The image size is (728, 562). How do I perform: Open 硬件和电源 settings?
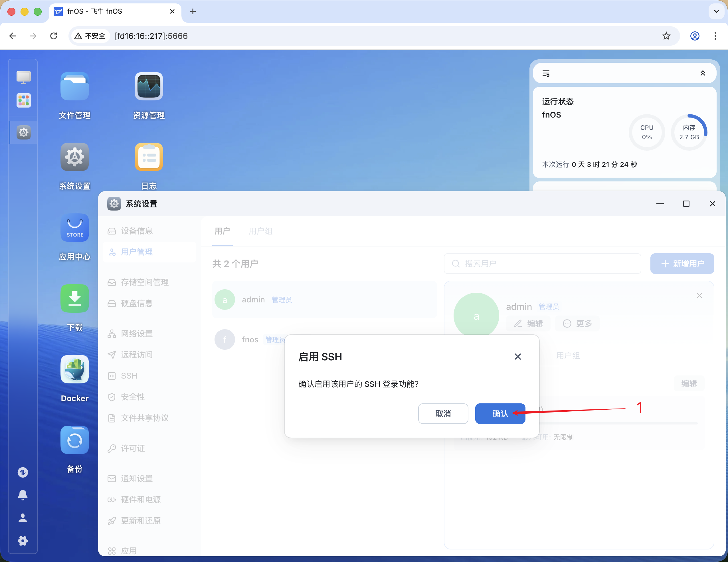[x=140, y=500]
